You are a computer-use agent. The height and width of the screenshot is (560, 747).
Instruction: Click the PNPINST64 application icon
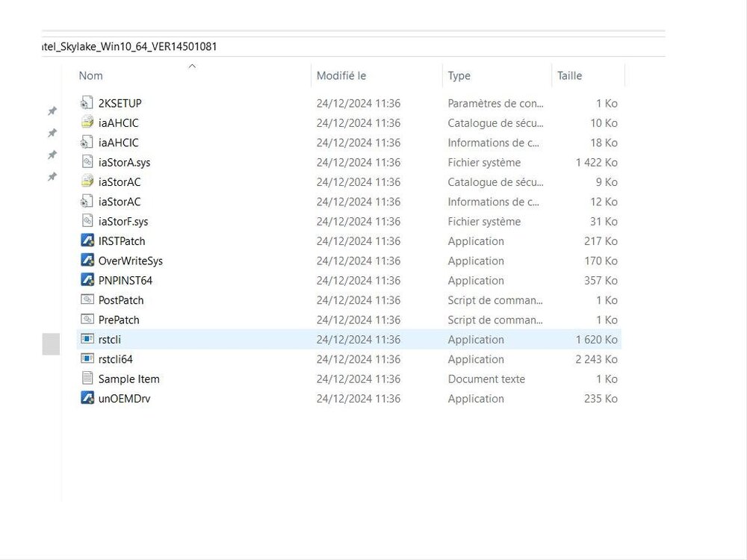tap(87, 281)
